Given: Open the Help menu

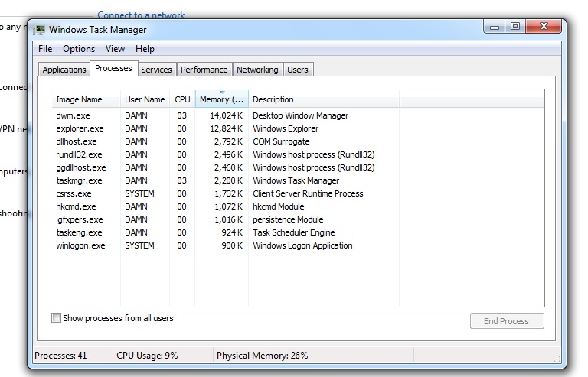Looking at the screenshot, I should point(145,49).
